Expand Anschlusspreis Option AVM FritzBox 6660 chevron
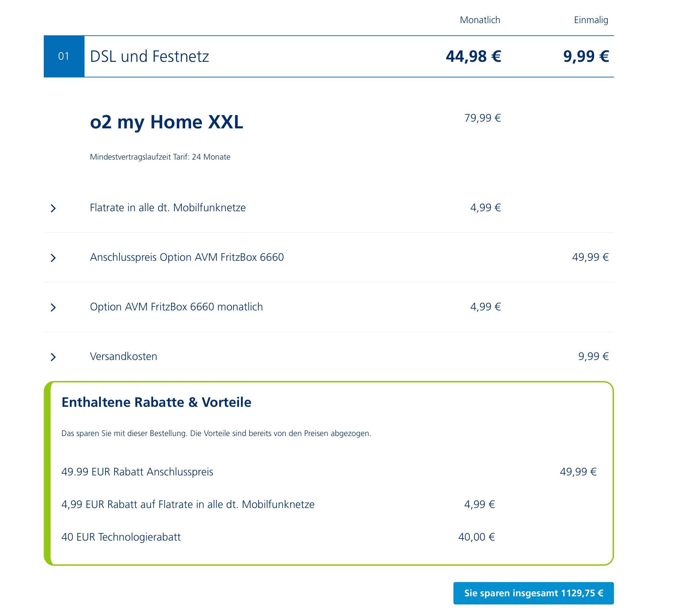 [x=53, y=258]
